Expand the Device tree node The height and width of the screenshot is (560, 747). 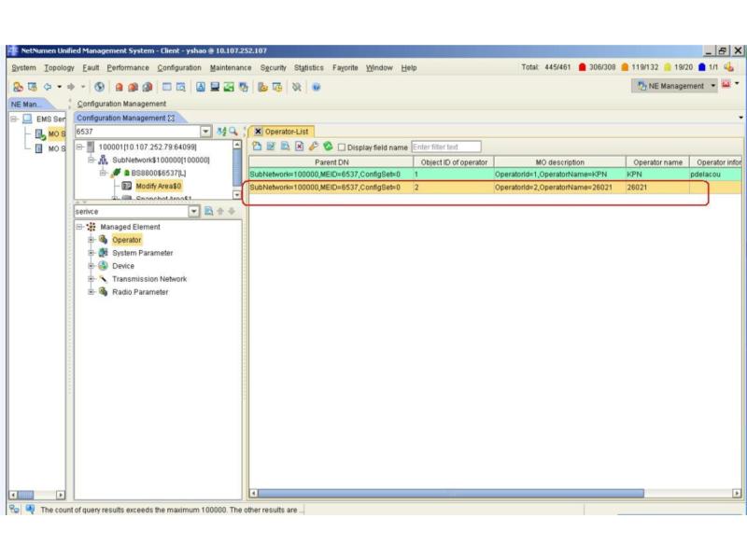pos(91,266)
